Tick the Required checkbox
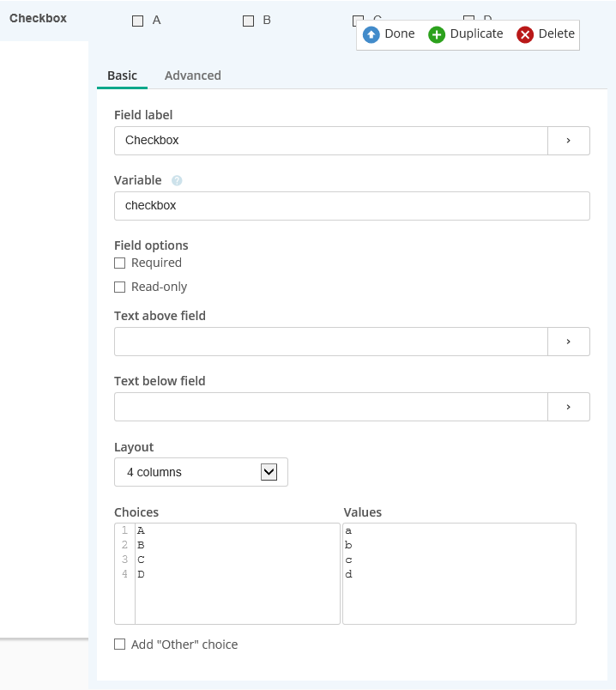616x690 pixels. pos(120,263)
